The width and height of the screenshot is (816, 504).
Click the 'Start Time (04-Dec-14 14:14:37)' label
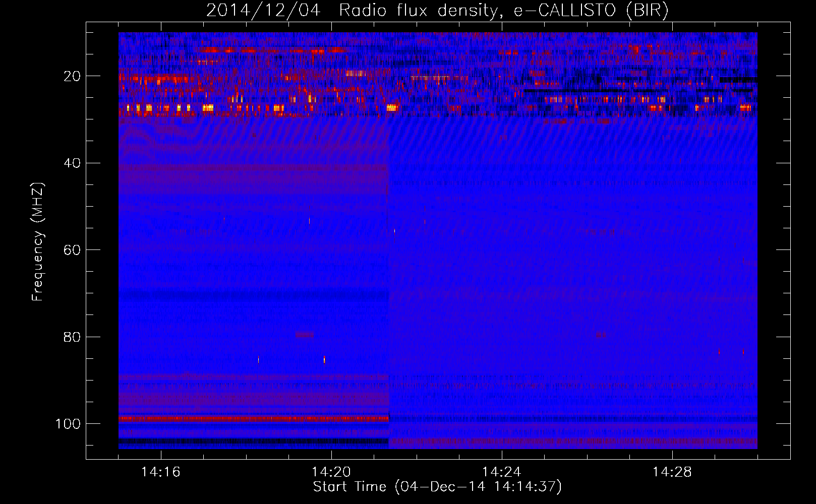(437, 487)
